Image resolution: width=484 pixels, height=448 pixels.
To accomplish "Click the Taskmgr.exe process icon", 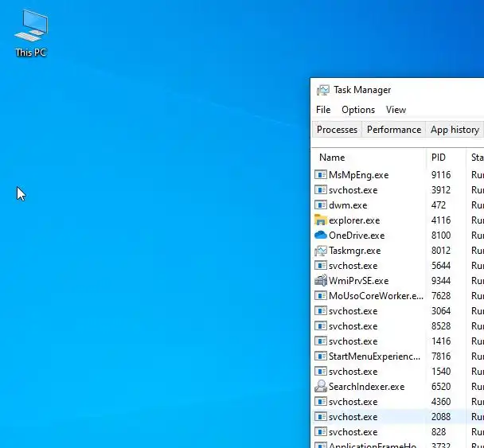I will click(x=320, y=250).
